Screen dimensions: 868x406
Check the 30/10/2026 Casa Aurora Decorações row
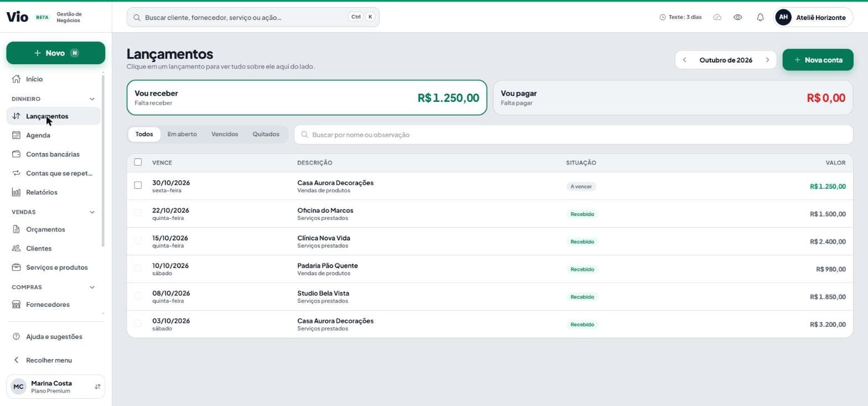138,185
